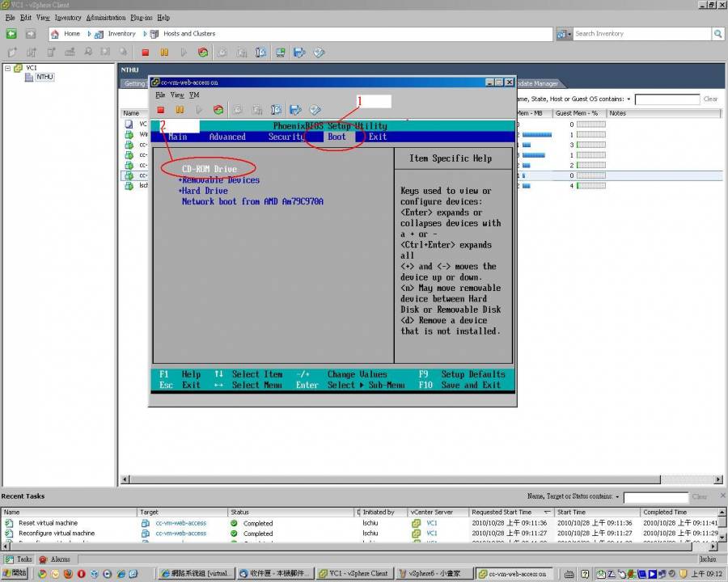Viewport: 728px width, 582px height.
Task: Select the NTHU datacenter in inventory tree
Action: [x=44, y=78]
